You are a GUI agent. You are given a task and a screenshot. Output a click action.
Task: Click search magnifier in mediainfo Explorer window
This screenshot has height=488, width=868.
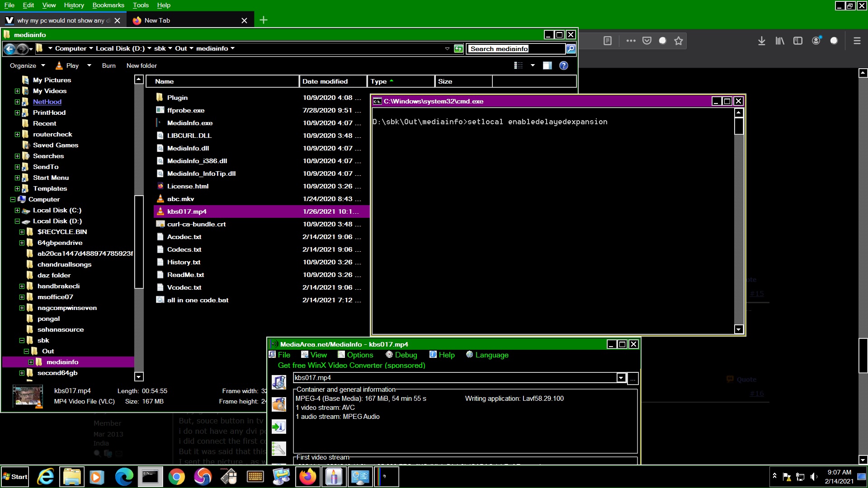point(571,49)
